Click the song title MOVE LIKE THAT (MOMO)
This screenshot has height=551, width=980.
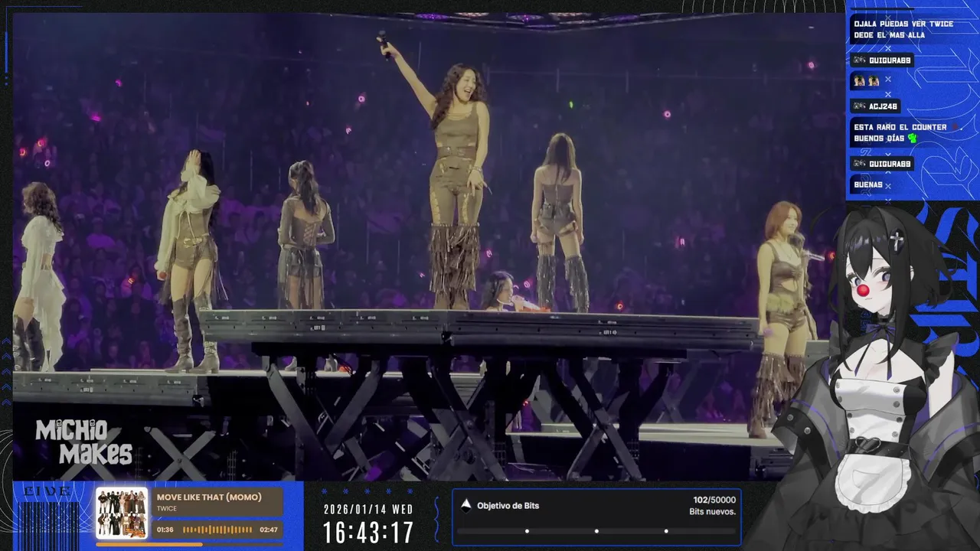pyautogui.click(x=209, y=497)
